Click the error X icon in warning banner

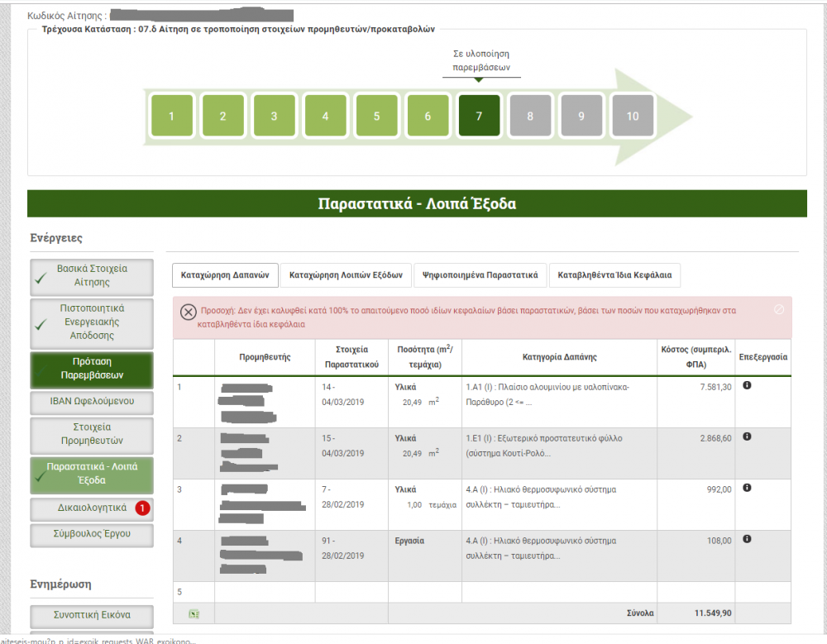click(x=188, y=312)
